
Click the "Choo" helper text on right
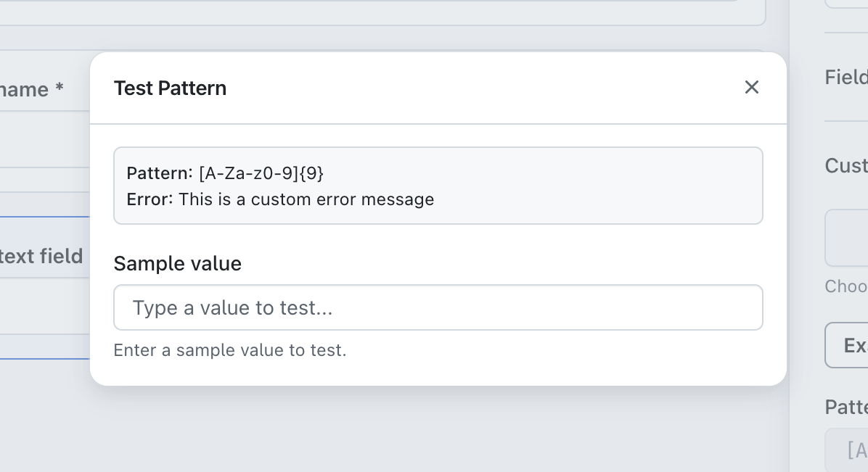tap(846, 286)
